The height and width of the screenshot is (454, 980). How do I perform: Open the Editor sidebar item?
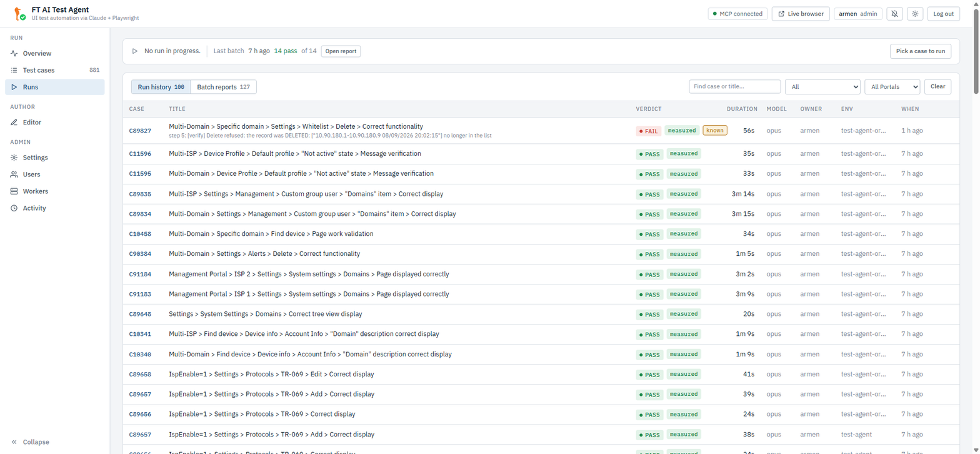55,123
